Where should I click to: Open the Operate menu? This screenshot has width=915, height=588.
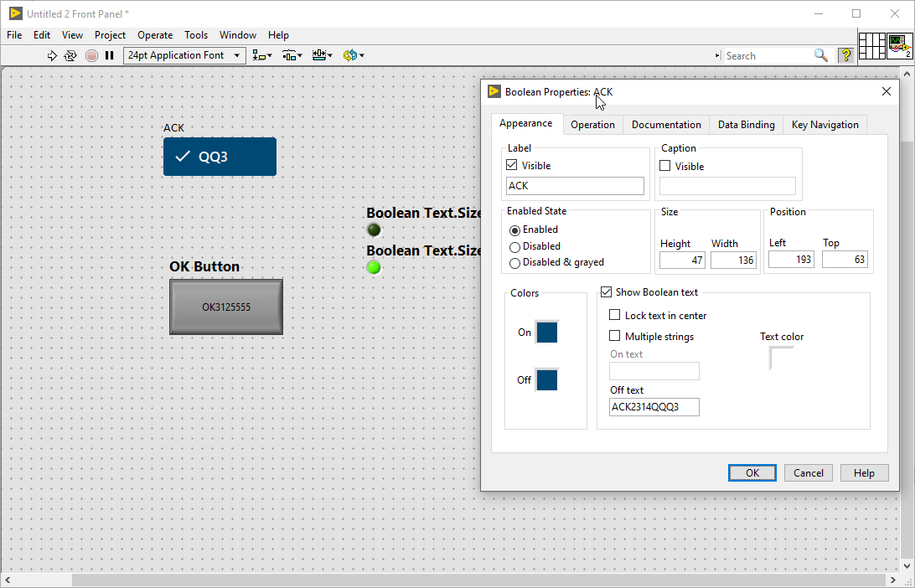155,35
